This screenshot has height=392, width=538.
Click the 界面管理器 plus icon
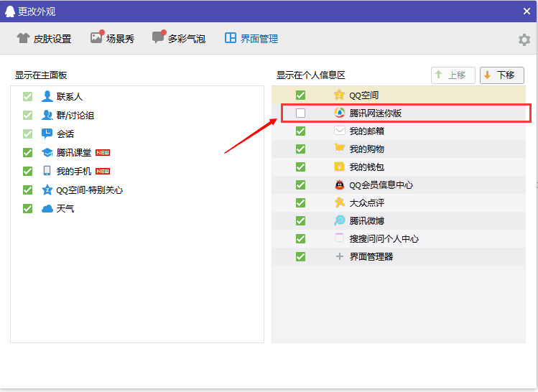coord(339,256)
